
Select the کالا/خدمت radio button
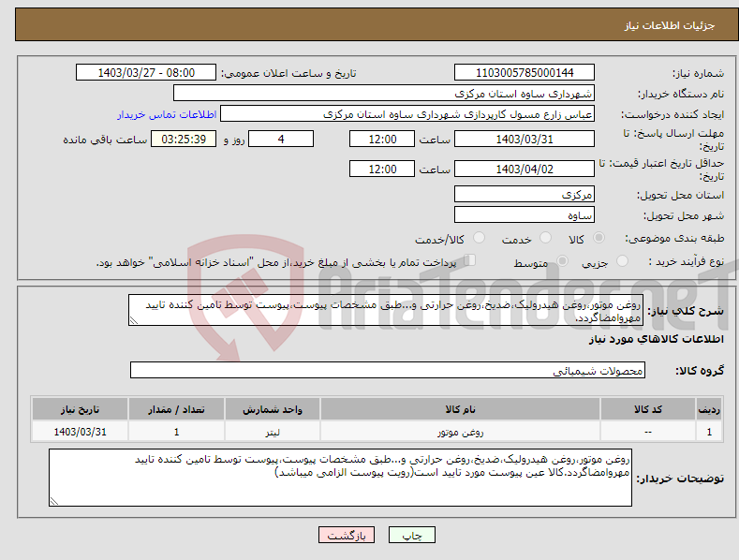pyautogui.click(x=479, y=238)
